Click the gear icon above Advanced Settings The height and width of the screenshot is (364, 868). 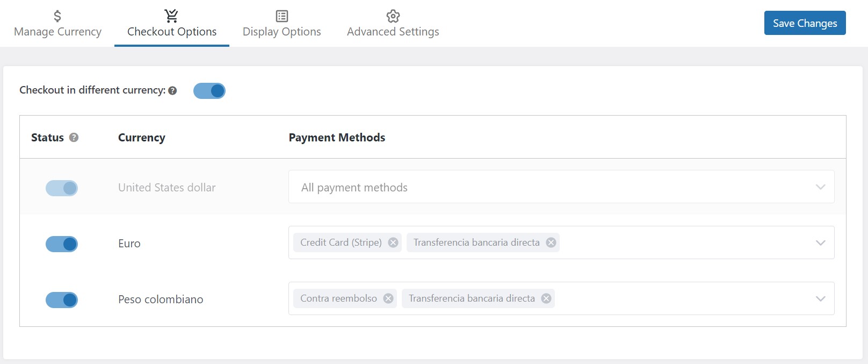[x=393, y=16]
